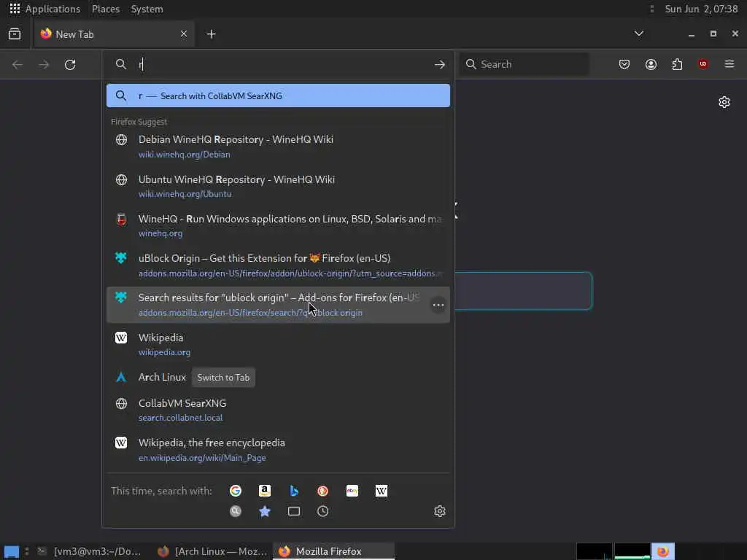Search this time with Google
This screenshot has width=747, height=560.
point(236,491)
